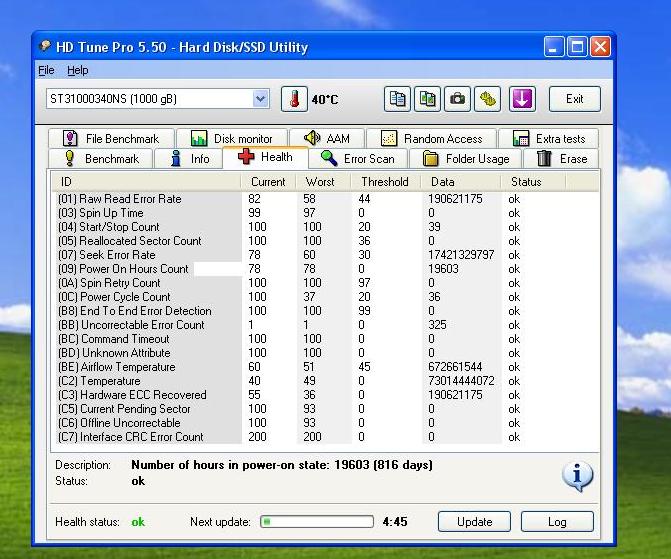The image size is (671, 559).
Task: Click the Threshold column header
Action: coord(386,182)
